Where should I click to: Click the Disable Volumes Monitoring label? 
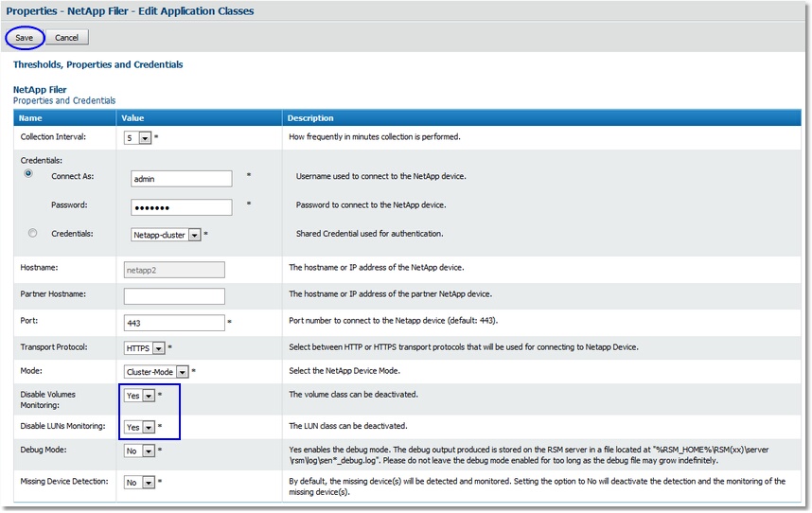click(47, 399)
